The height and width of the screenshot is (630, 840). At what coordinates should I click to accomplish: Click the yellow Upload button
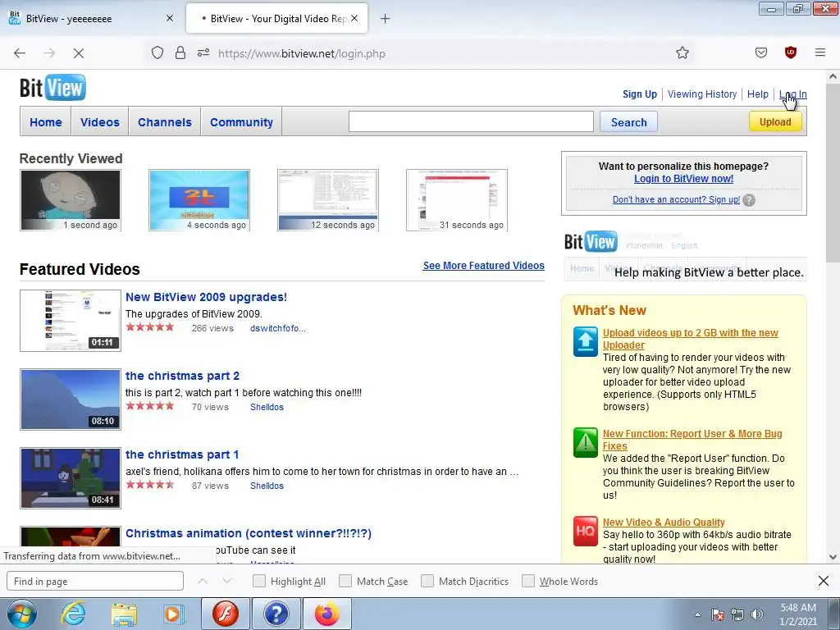pos(775,121)
